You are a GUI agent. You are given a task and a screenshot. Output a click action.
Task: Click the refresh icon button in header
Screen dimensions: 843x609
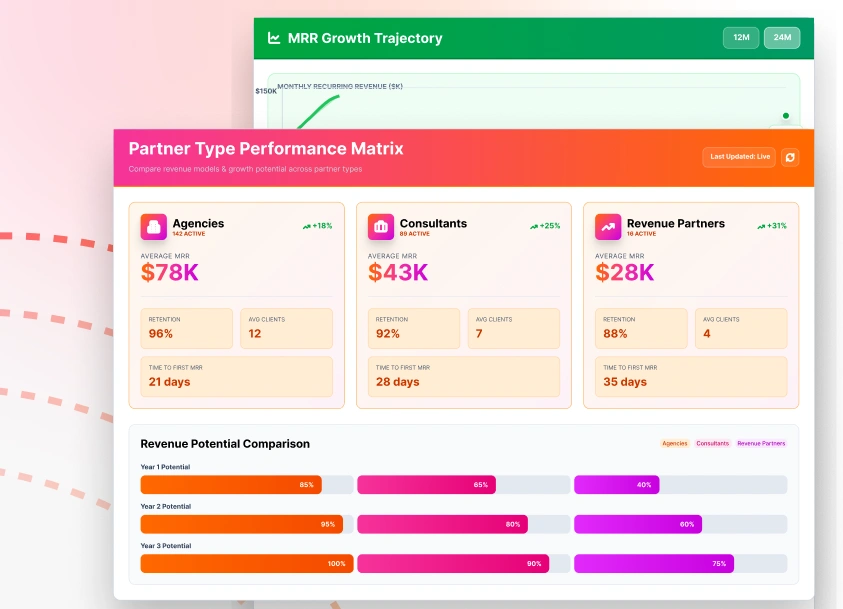(789, 157)
